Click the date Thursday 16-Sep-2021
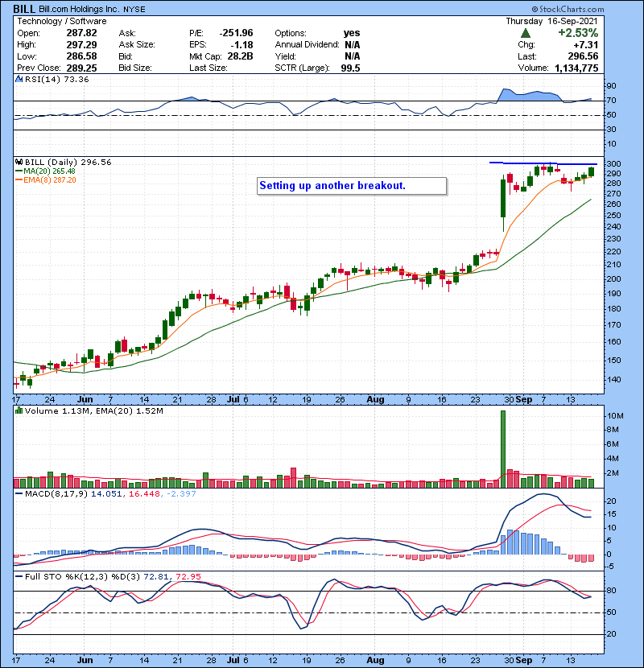The height and width of the screenshot is (668, 644). (551, 21)
